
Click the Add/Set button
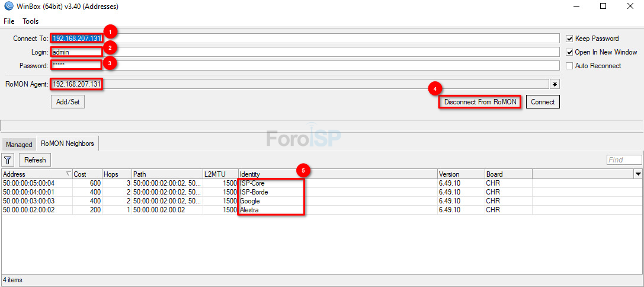(68, 102)
